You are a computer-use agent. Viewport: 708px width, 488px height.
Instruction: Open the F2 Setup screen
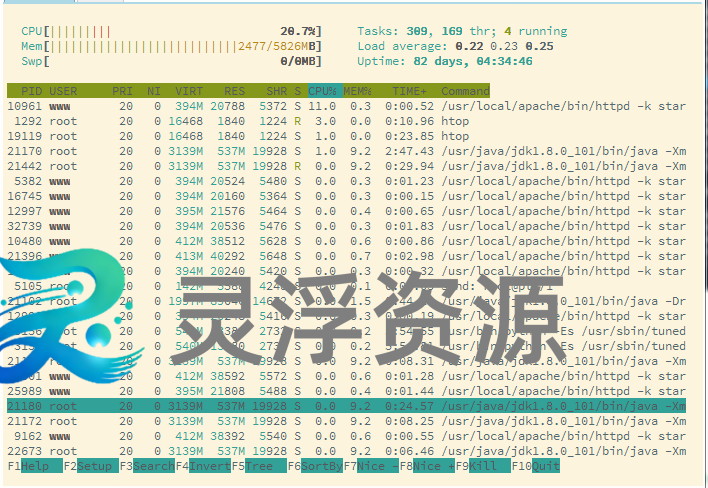coord(91,466)
